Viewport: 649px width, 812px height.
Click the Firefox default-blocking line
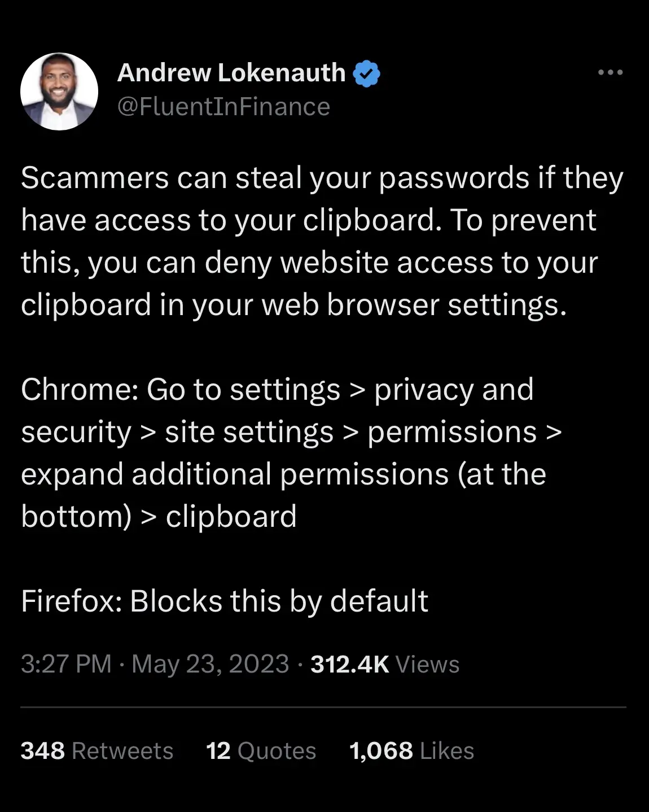click(x=224, y=600)
